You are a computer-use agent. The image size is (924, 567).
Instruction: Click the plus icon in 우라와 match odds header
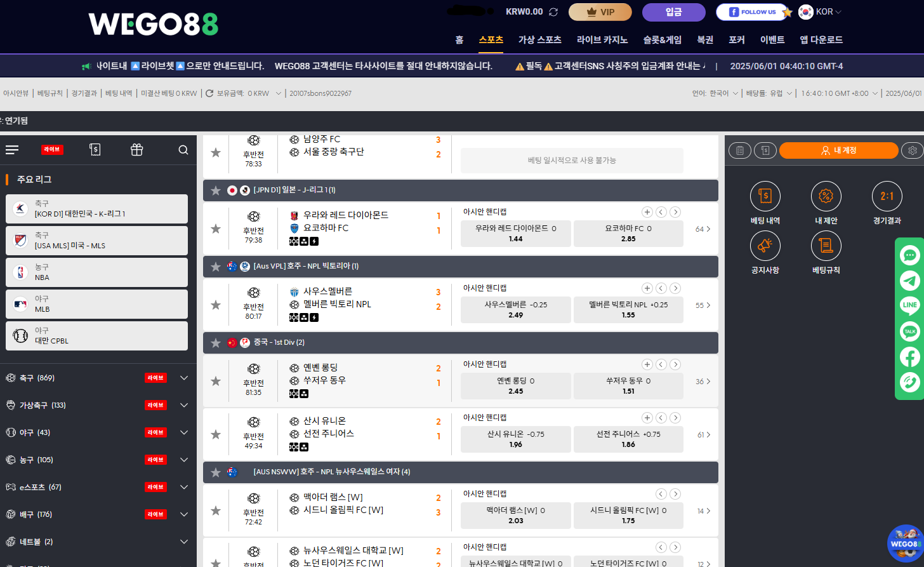(647, 212)
